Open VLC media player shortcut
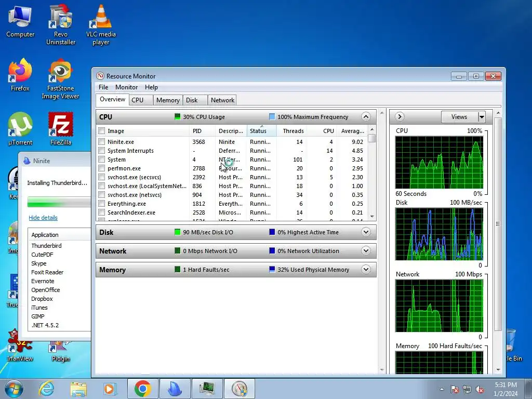The height and width of the screenshot is (399, 532). click(101, 25)
